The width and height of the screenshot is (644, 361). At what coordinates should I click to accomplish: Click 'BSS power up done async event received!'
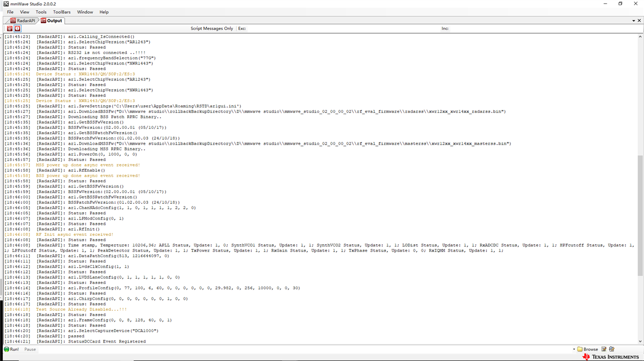click(88, 176)
